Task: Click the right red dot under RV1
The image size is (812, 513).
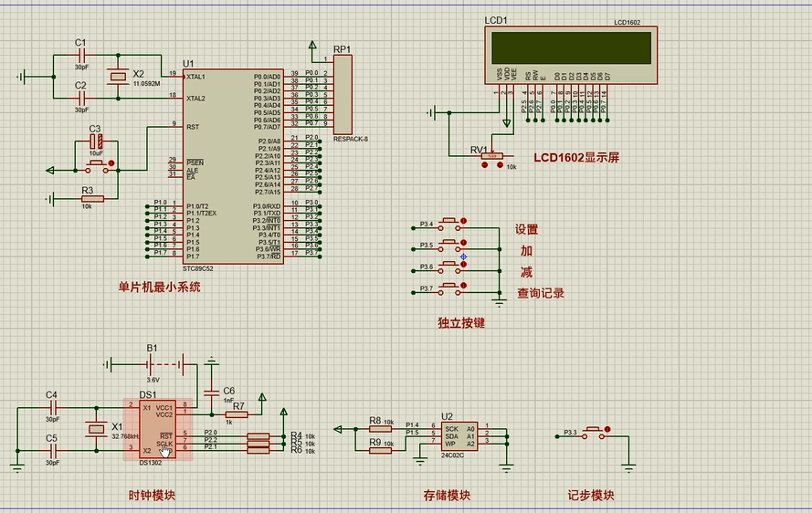Action: 500,165
